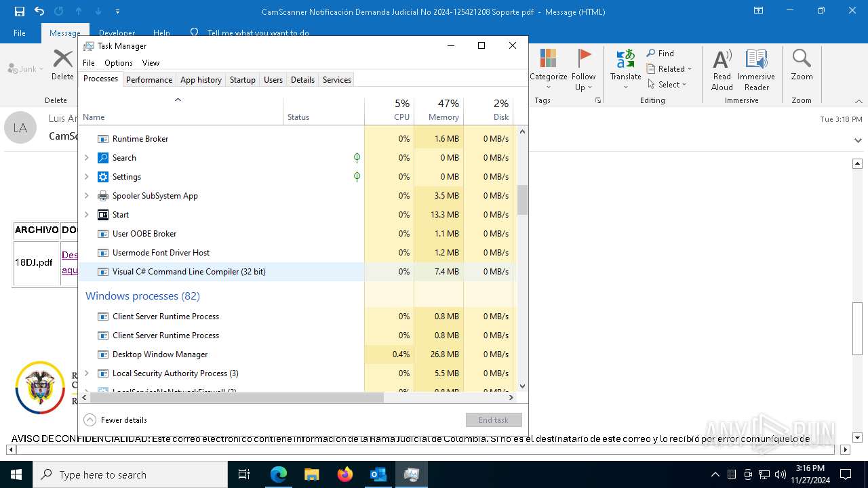Click the Status column header
This screenshot has height=488, width=868.
(323, 110)
